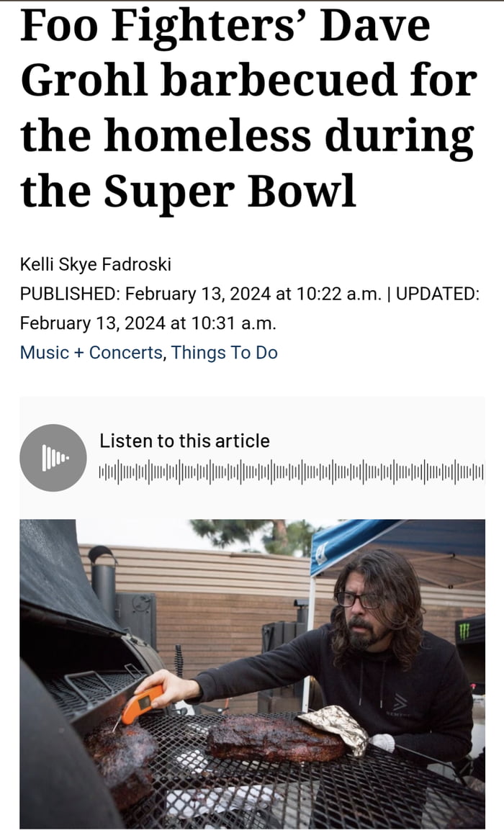Seek to the middle of the audio waveform
The image size is (504, 838).
[x=292, y=473]
